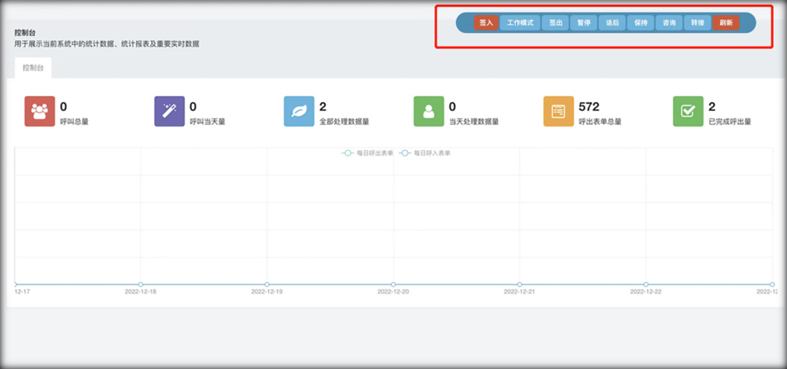The width and height of the screenshot is (787, 369).
Task: Click the 572 value
Action: [589, 106]
